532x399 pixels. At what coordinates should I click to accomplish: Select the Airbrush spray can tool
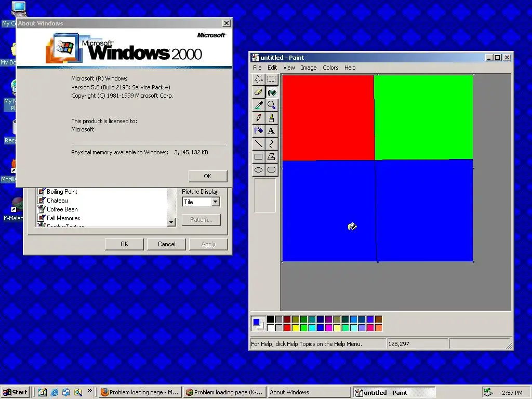(259, 130)
